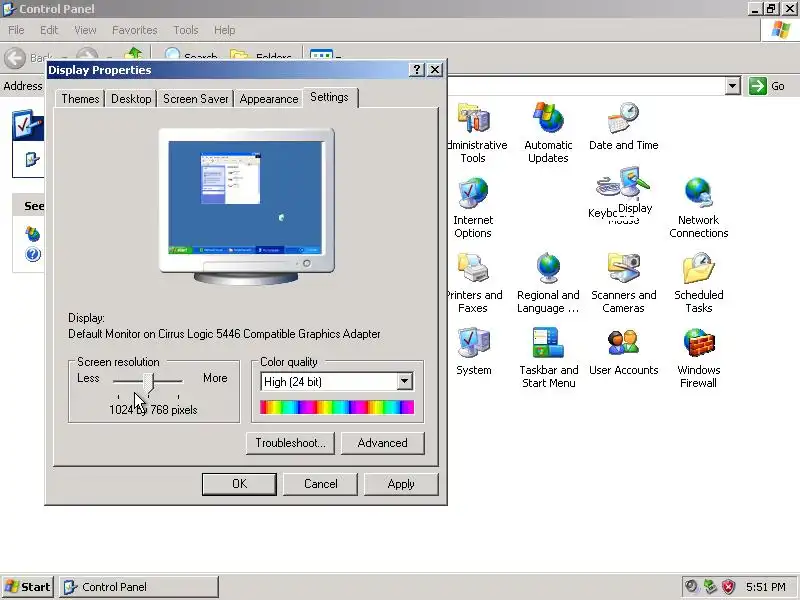The image size is (800, 600).
Task: Open the Help menu
Action: click(x=224, y=30)
